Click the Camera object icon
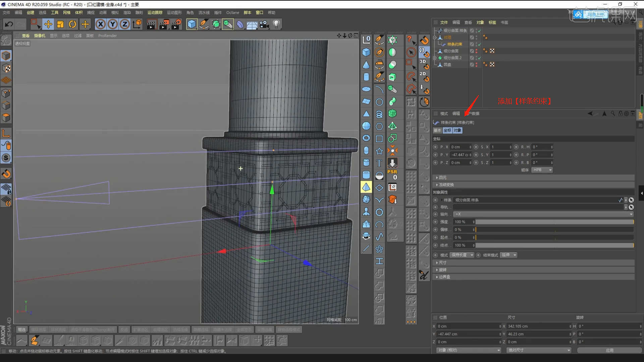This screenshot has height=362, width=644. [264, 24]
